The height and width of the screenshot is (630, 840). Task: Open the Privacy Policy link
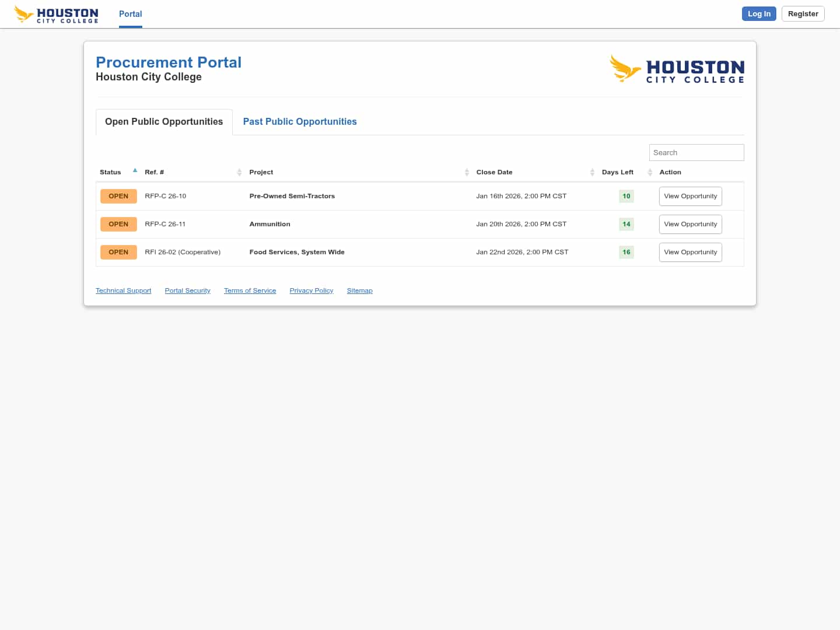click(x=311, y=290)
